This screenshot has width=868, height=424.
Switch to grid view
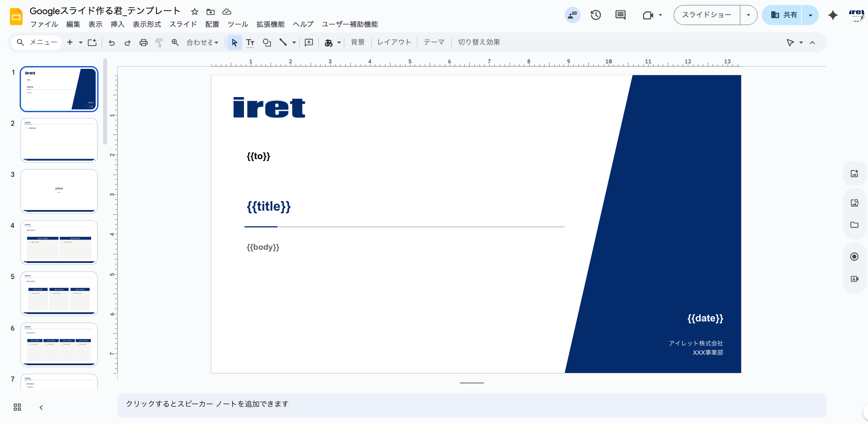point(17,407)
